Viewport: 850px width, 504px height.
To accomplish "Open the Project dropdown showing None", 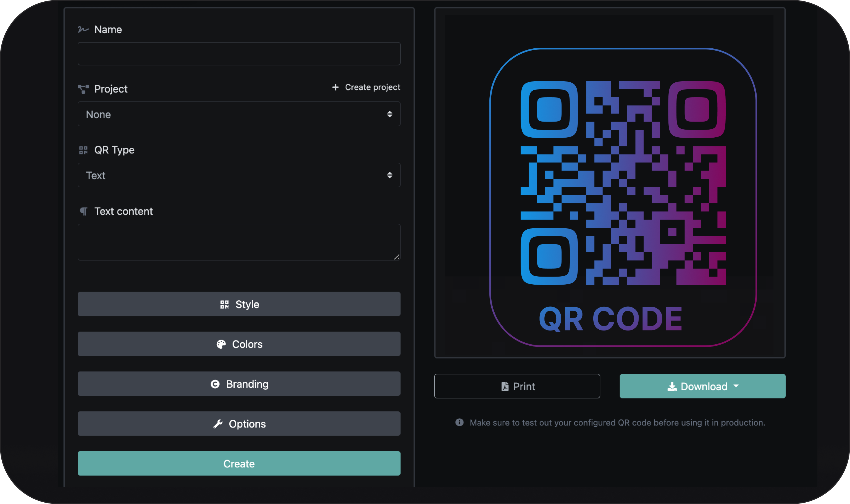I will tap(239, 114).
